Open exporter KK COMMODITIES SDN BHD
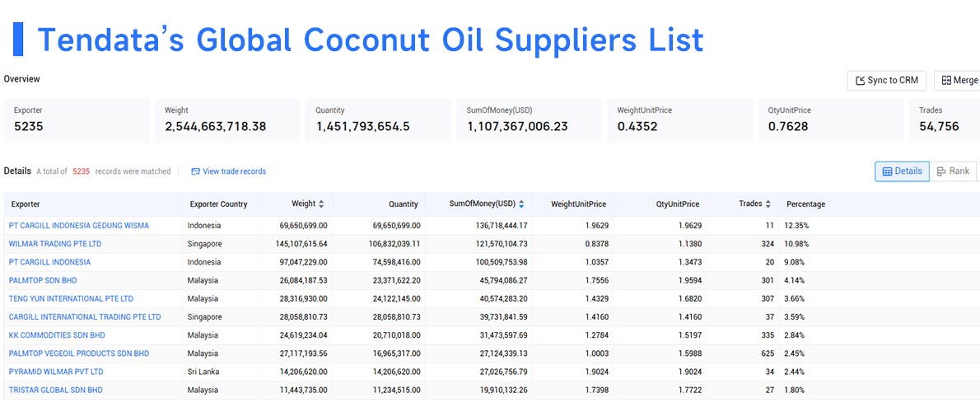 click(57, 335)
